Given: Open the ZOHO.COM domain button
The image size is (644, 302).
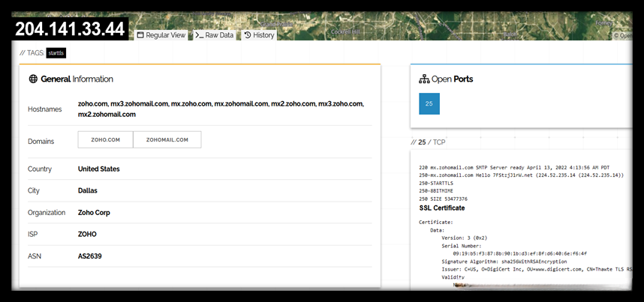Looking at the screenshot, I should (x=106, y=140).
